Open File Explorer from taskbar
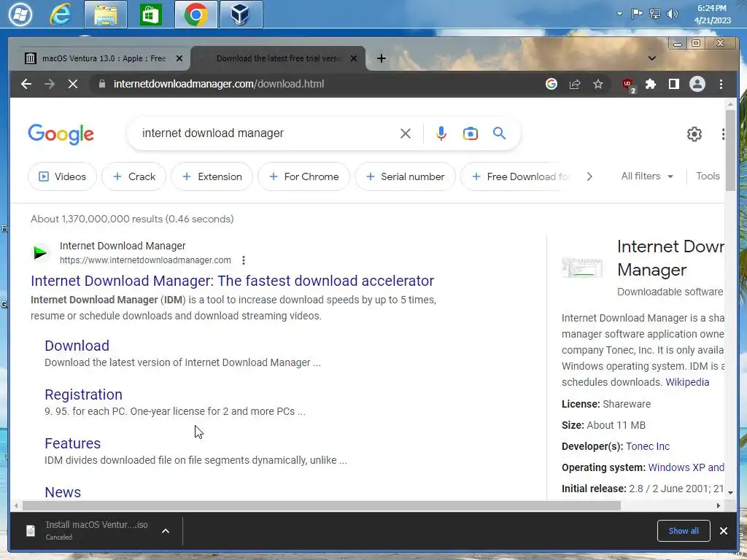Screen dimensions: 747x560 105,15
